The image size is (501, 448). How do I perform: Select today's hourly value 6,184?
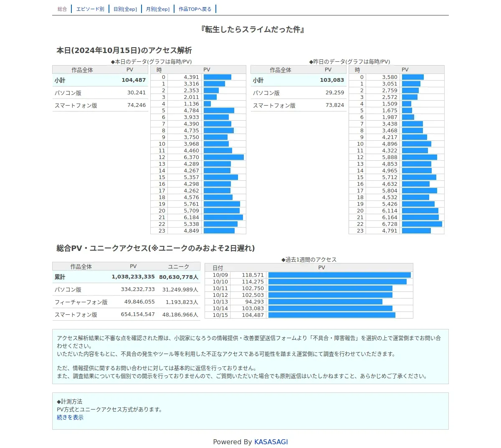coord(191,218)
